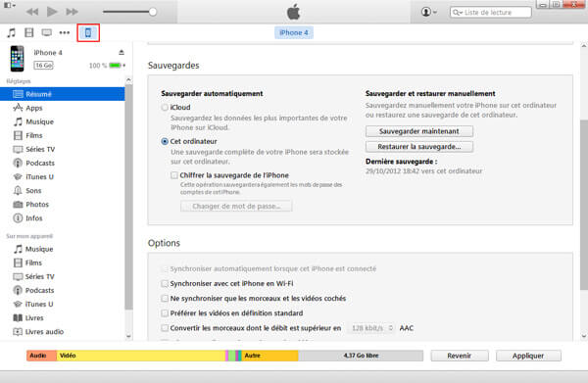
Task: Open the TV shows library icon in toolbar
Action: pyautogui.click(x=47, y=33)
